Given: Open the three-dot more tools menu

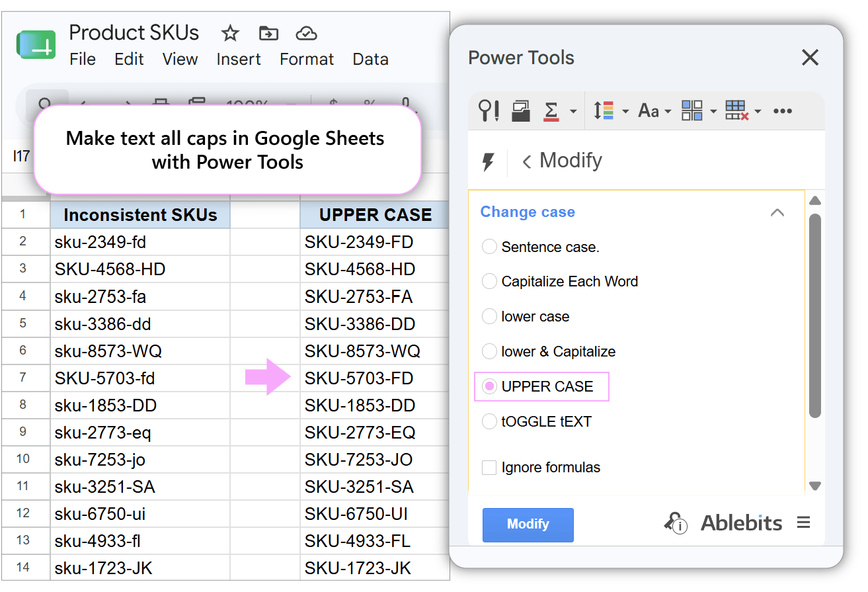Looking at the screenshot, I should click(782, 111).
